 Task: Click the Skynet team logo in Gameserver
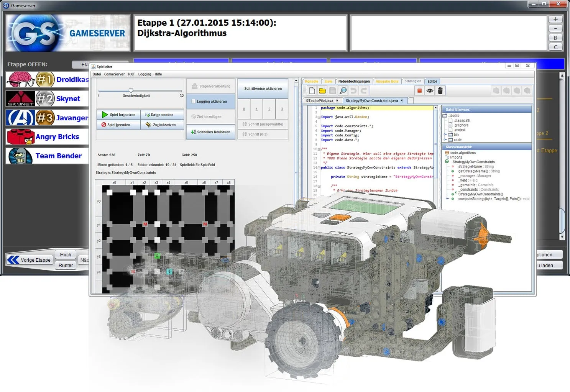(x=21, y=98)
